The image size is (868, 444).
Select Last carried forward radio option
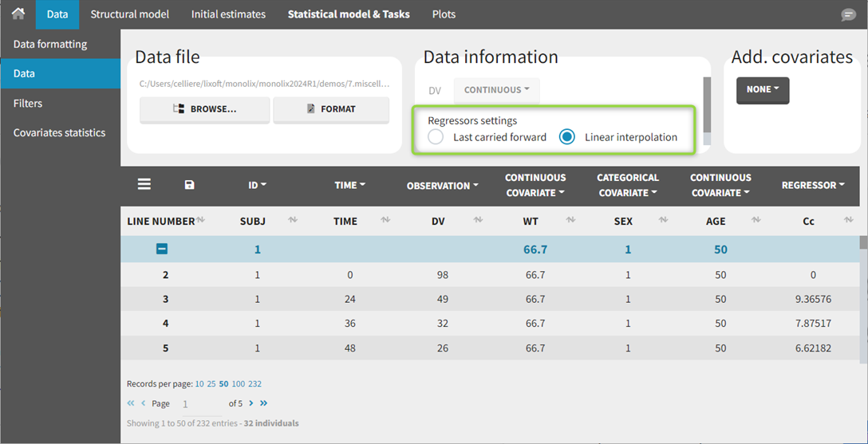coord(436,137)
